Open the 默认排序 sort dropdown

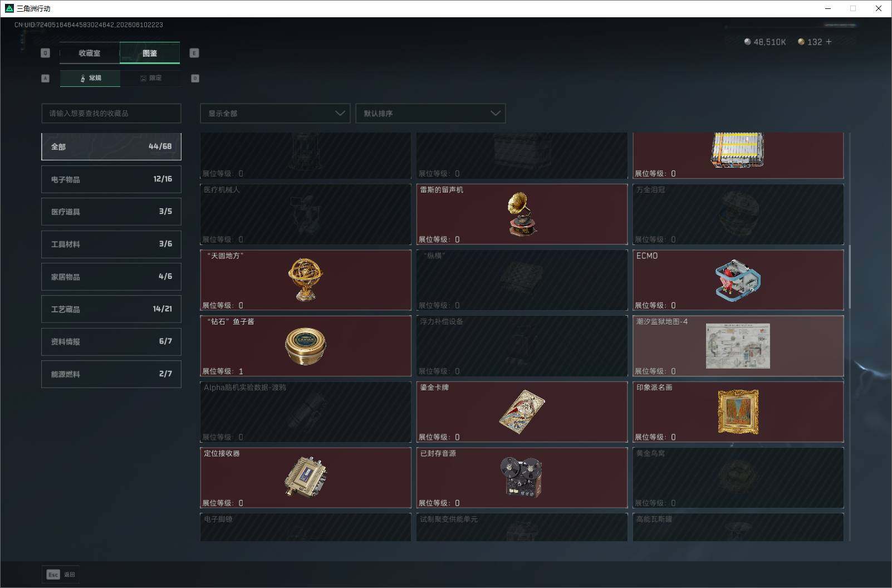[430, 113]
